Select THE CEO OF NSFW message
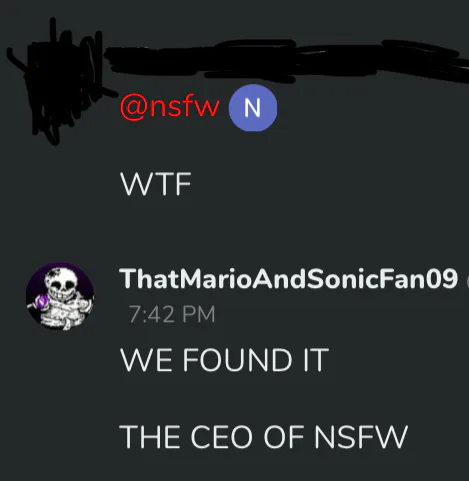469x481 pixels. (x=263, y=436)
